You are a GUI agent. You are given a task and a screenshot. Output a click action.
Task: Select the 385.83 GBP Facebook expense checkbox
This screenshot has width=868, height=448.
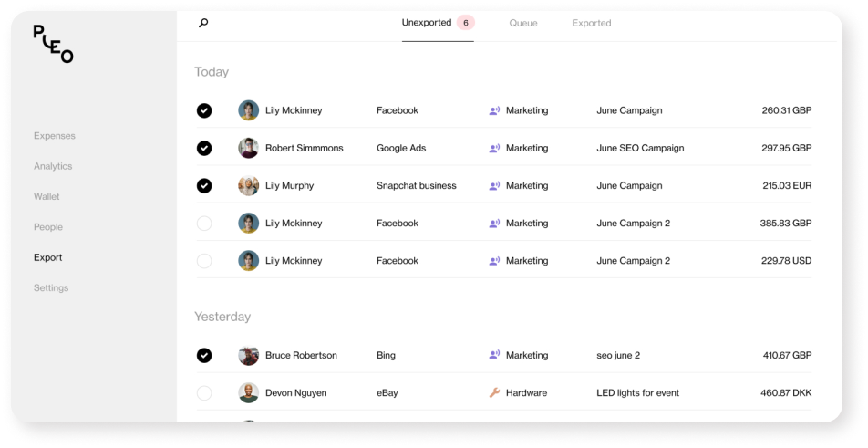(x=204, y=224)
